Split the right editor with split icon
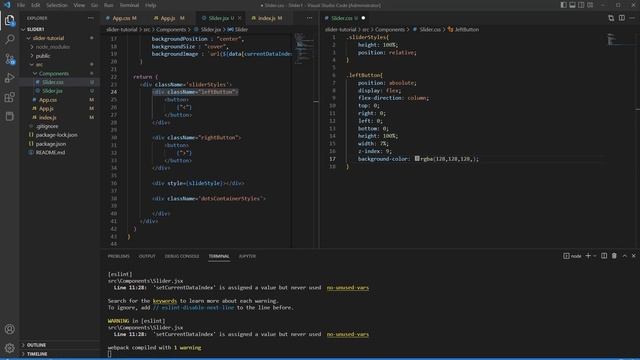The height and width of the screenshot is (360, 640). tap(622, 18)
